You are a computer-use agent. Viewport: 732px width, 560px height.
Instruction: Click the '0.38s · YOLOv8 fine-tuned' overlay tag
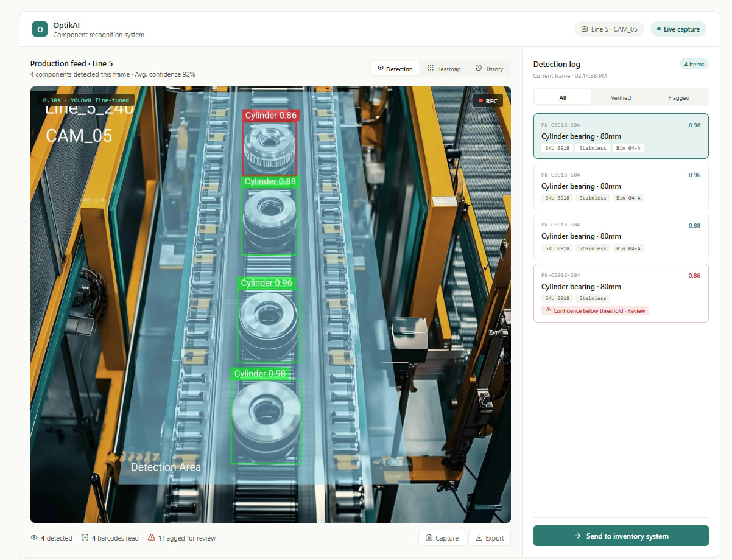click(x=86, y=100)
